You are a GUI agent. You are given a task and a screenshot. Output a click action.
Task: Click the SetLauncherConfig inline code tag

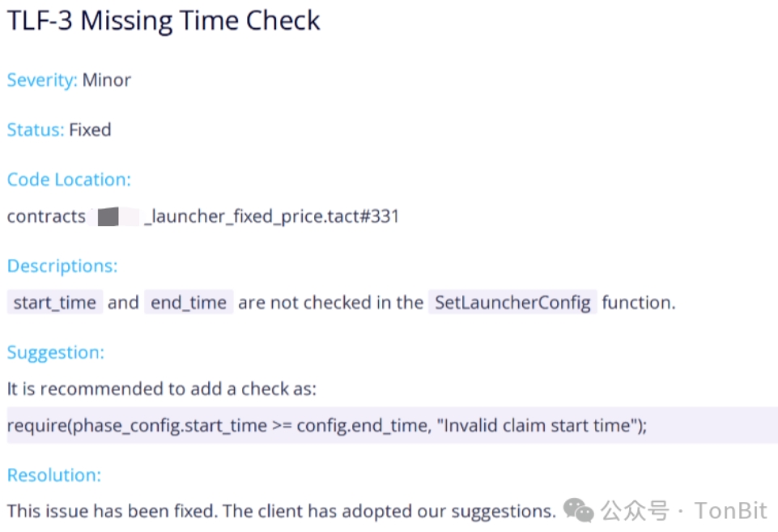click(x=512, y=302)
